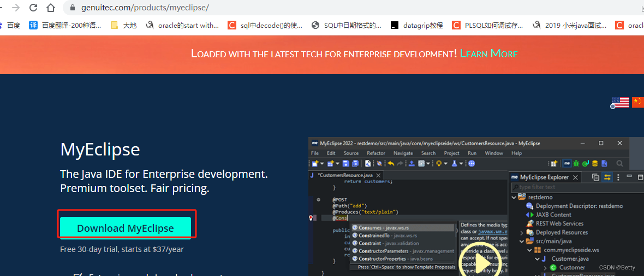Open the 'PLSQL如何调试' bookmark
This screenshot has width=644, height=276.
(487, 26)
